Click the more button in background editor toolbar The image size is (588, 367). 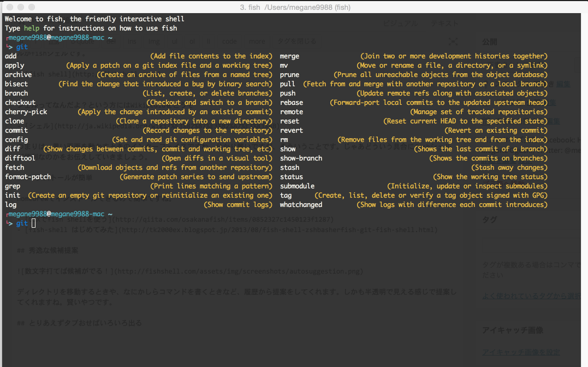click(257, 42)
